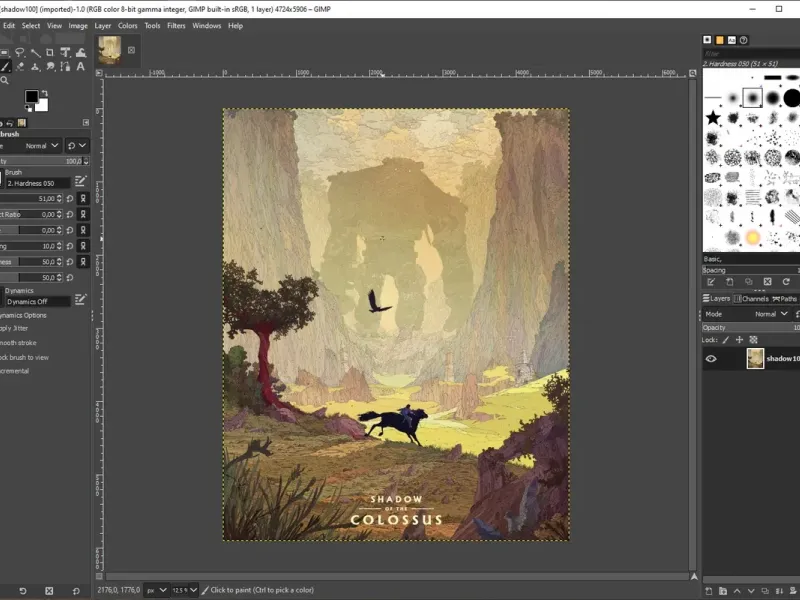Image resolution: width=800 pixels, height=600 pixels.
Task: Toggle the lock pixels paintbrush icon
Action: click(727, 340)
